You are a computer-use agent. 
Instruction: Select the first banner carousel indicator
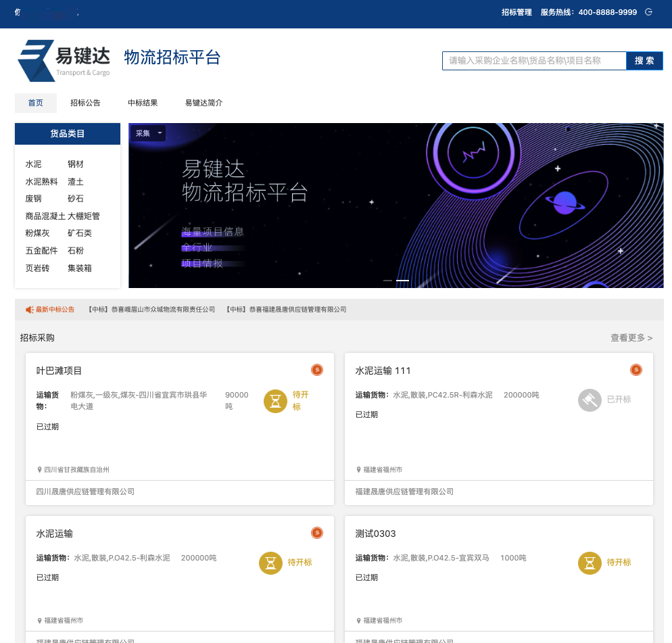[387, 280]
